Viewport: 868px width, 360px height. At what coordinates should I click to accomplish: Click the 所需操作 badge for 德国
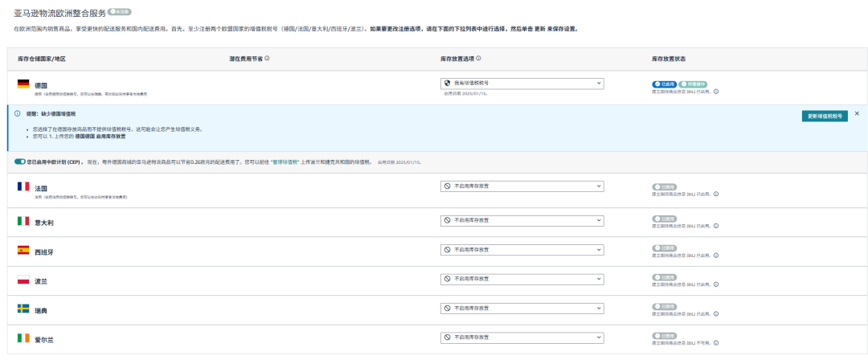click(x=693, y=84)
